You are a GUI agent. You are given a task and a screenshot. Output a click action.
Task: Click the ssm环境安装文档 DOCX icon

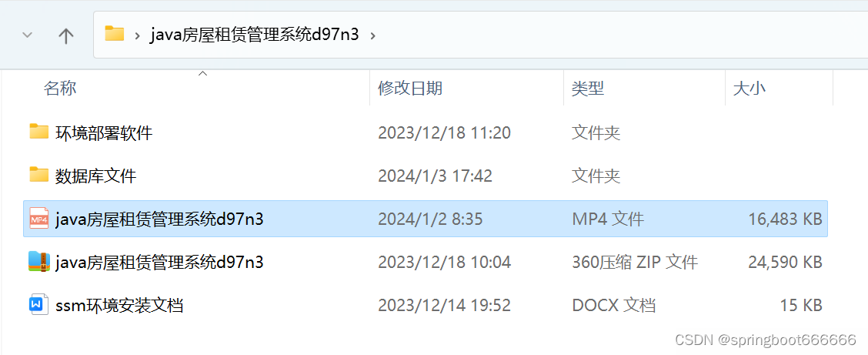pos(38,305)
